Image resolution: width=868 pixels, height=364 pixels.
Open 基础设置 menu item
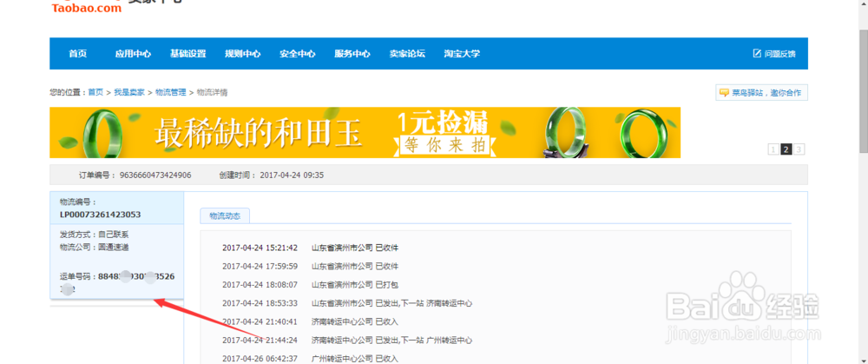187,54
